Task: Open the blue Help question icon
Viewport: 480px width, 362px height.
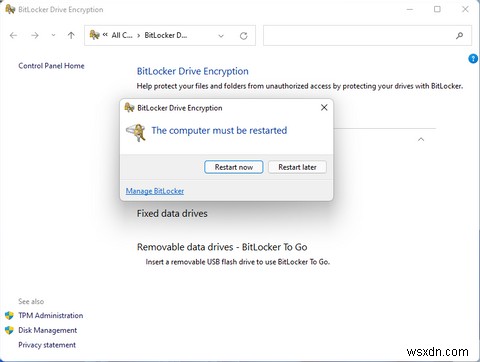Action: tap(473, 59)
